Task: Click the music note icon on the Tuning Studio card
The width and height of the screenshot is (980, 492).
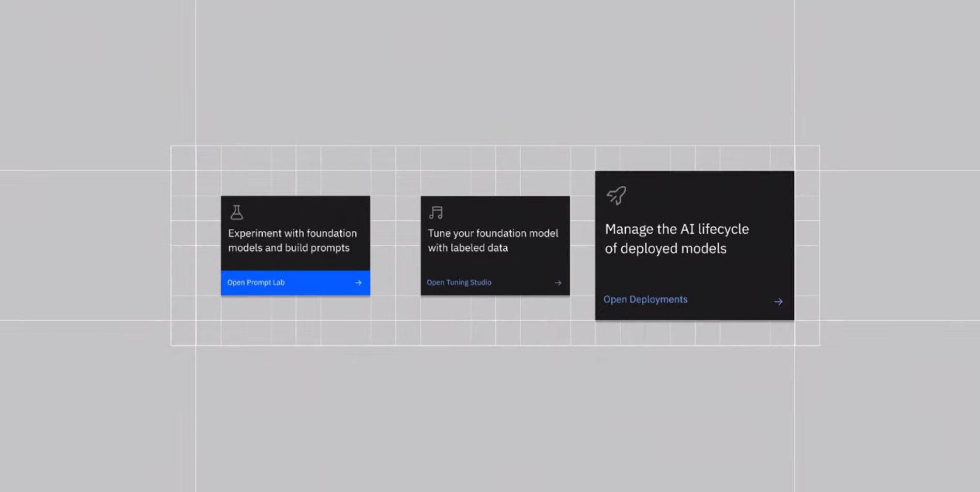Action: [436, 213]
